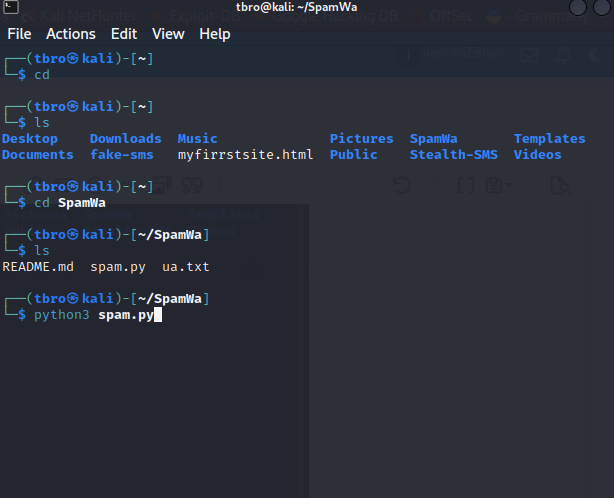Click the Desktop directory name

[30, 139]
